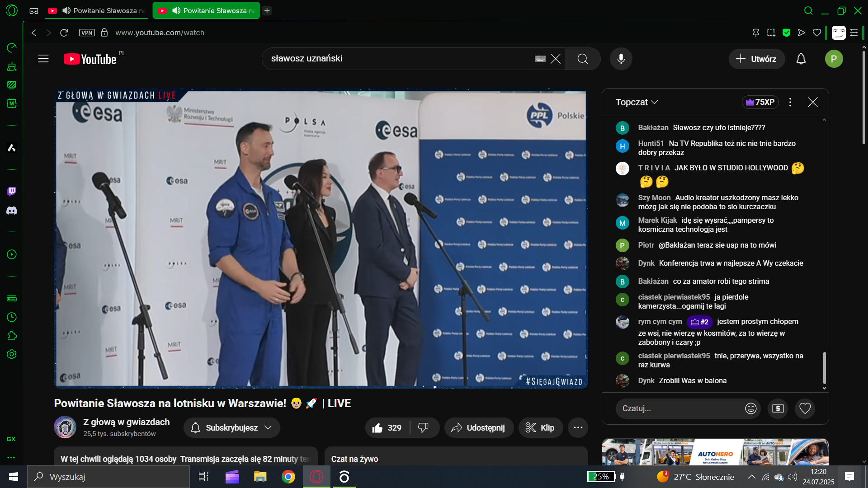This screenshot has width=868, height=488.
Task: Open the Opera GX main menu logo
Action: [12, 10]
